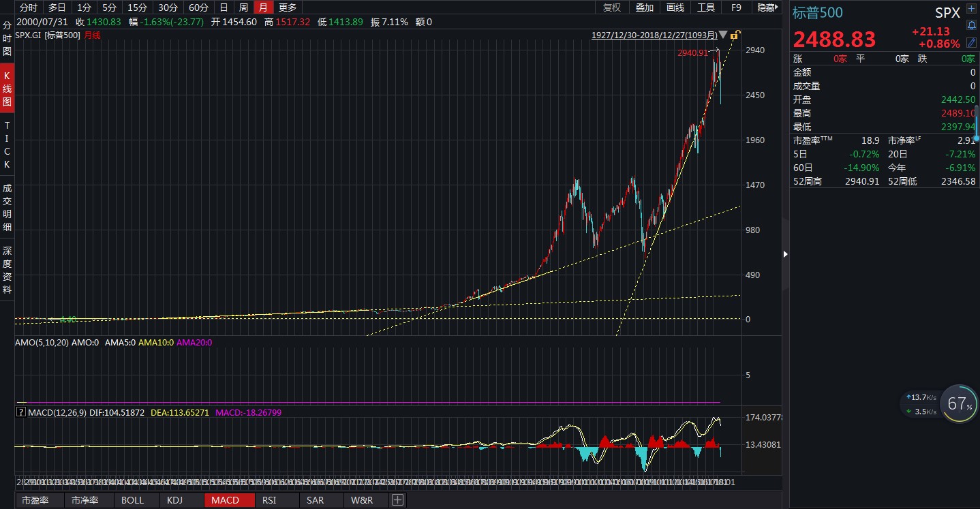980x509 pixels.
Task: Add S&P 500 to watchlist with plus icon
Action: (971, 10)
